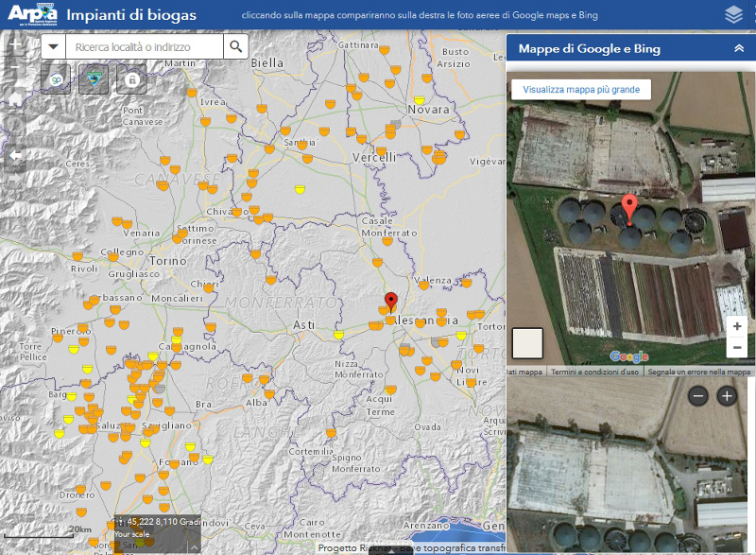756x555 pixels.
Task: Reset map to the default home extent
Action: pyautogui.click(x=15, y=98)
